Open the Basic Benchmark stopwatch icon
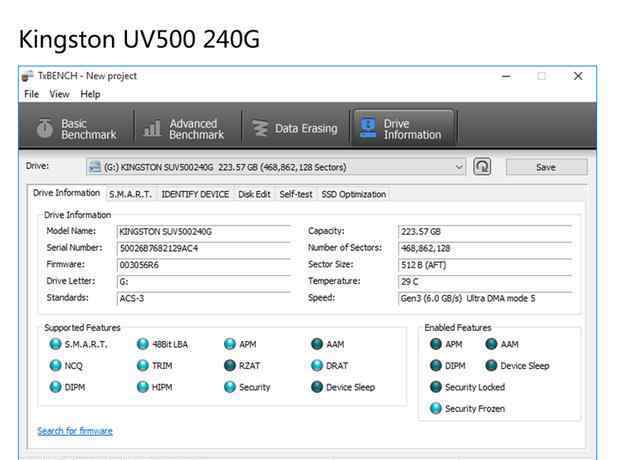The height and width of the screenshot is (460, 640). [x=44, y=129]
